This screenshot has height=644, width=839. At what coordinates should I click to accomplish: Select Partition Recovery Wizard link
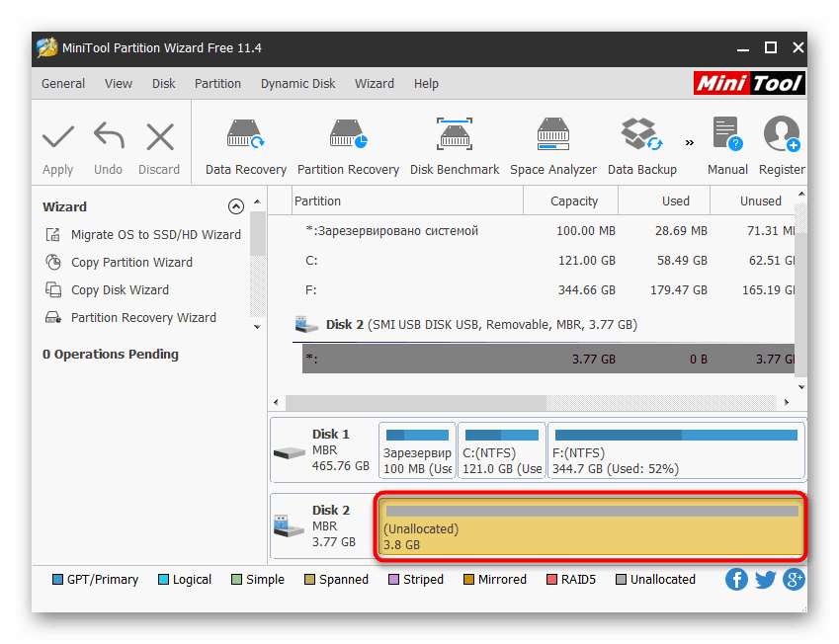tap(143, 318)
